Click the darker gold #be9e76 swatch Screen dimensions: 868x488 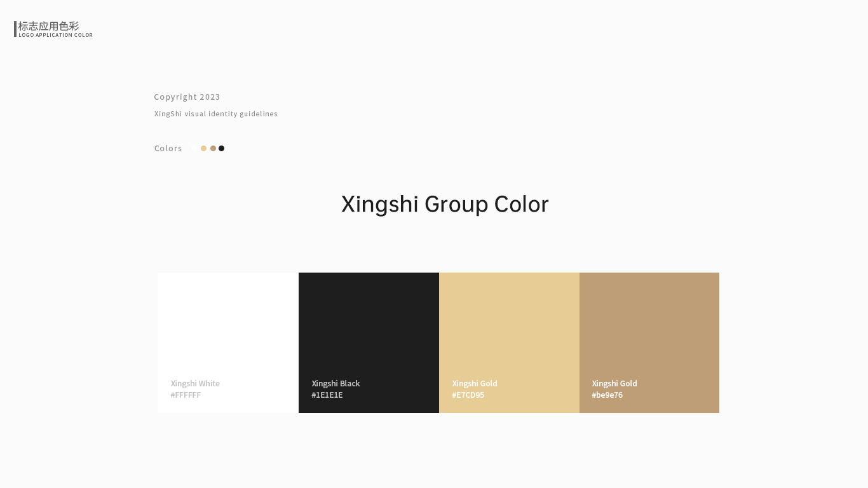649,342
